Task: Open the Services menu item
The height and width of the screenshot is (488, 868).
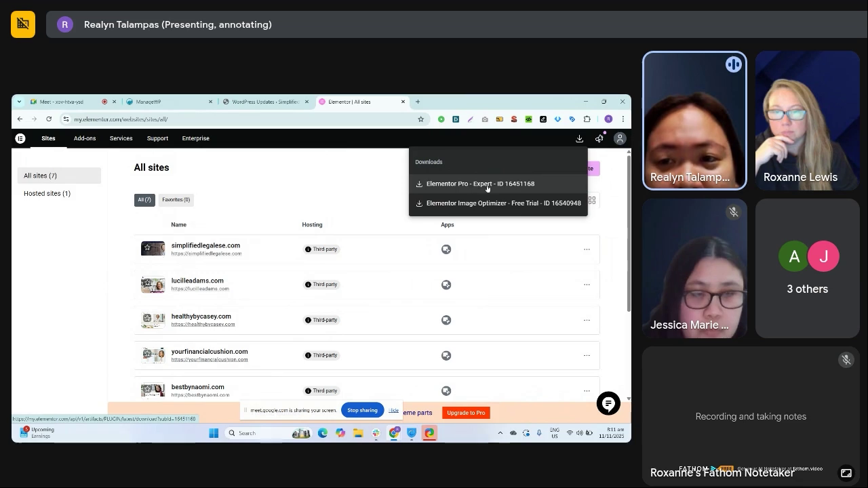Action: (121, 138)
